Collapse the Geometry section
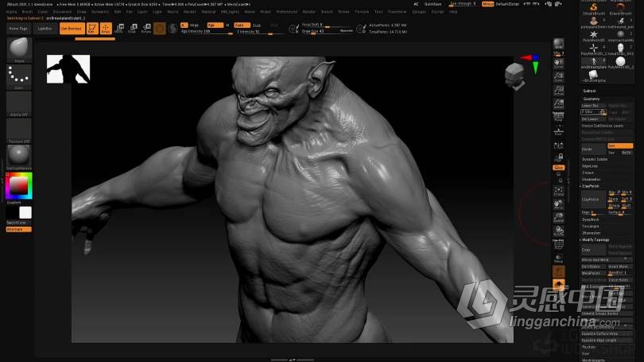 [592, 99]
